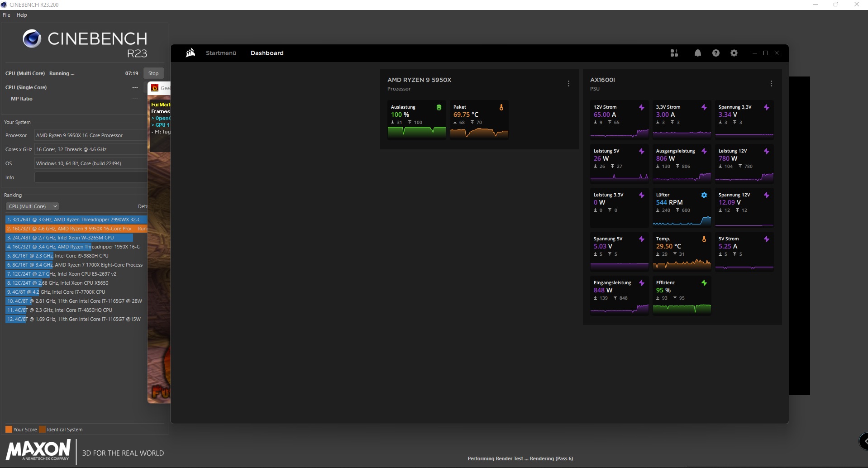Click the thermometer icon on the Temp tile
Viewport: 868px width, 468px height.
(x=704, y=239)
